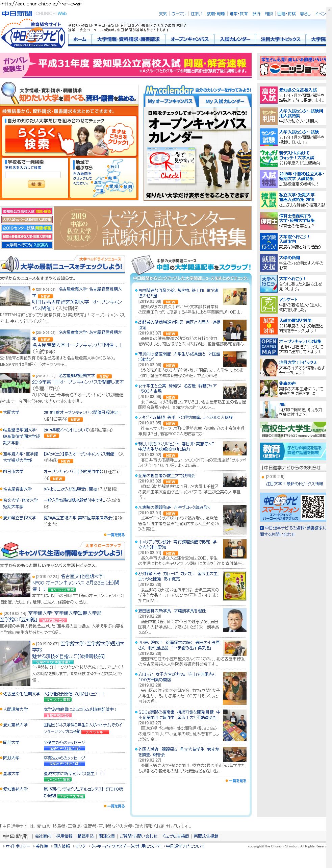
Task: Click the ニッショー advertisement banner
Action: (293, 66)
